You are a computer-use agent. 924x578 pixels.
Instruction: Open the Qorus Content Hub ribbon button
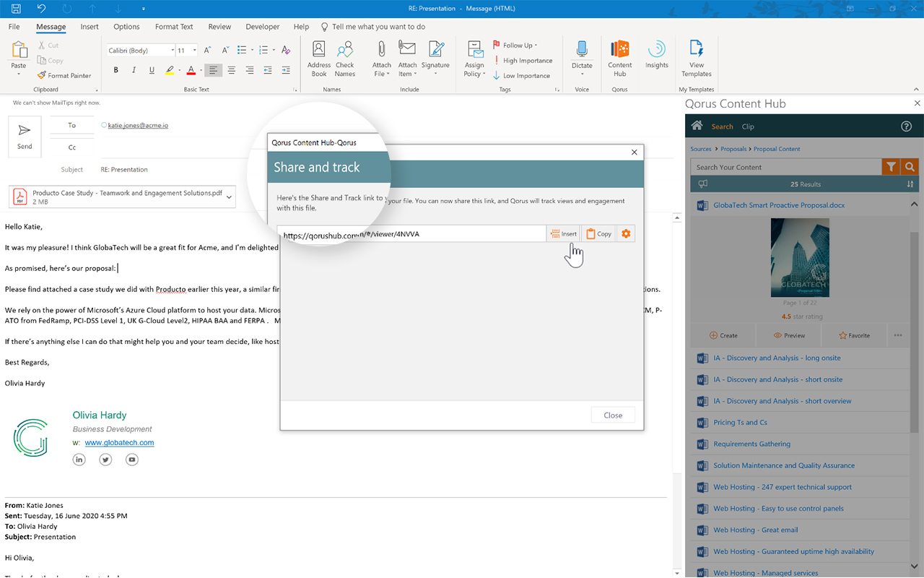[619, 59]
